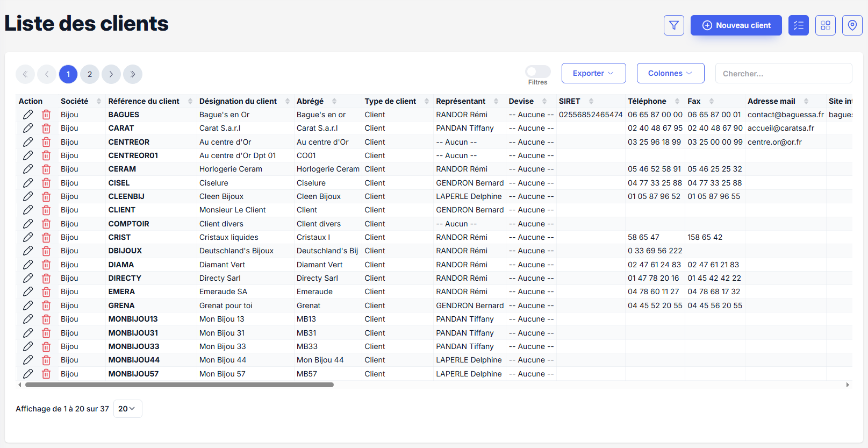This screenshot has width=868, height=448.
Task: Delete the EMERA client row
Action: tap(46, 291)
